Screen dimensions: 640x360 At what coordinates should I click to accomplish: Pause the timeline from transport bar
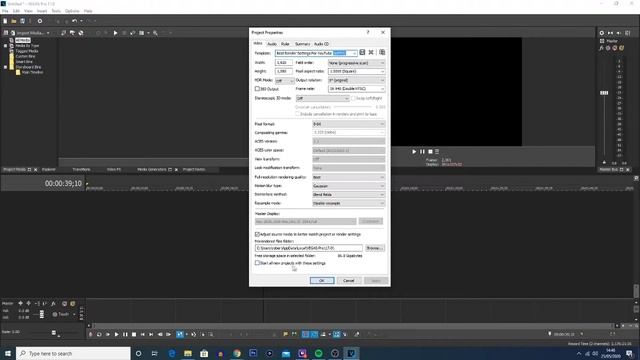tap(125, 334)
